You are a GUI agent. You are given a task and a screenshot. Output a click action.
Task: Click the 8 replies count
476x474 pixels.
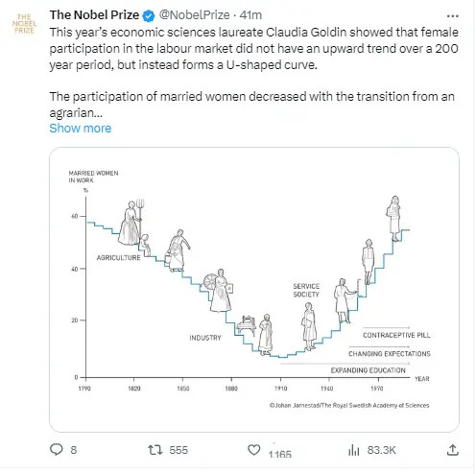point(74,450)
